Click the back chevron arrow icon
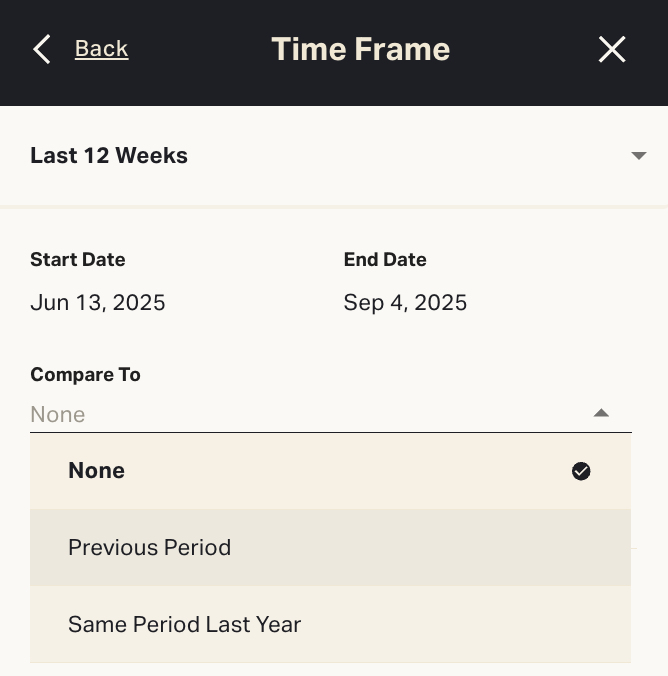 41,49
